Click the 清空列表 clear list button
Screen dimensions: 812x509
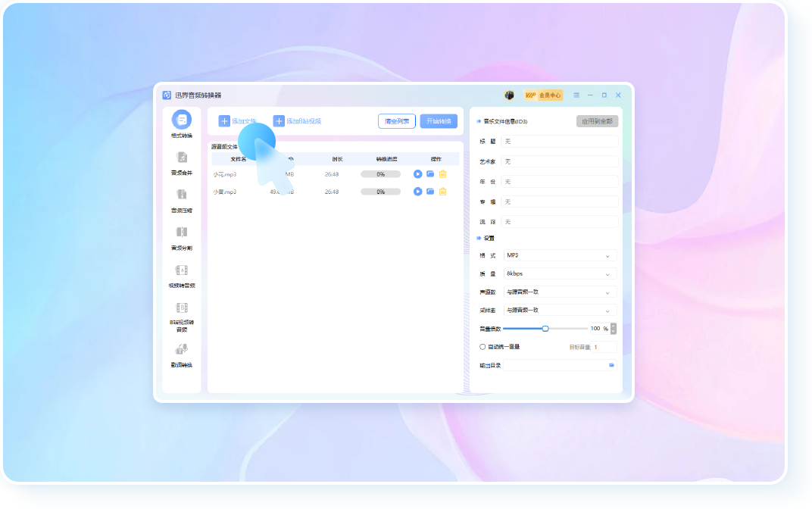397,121
